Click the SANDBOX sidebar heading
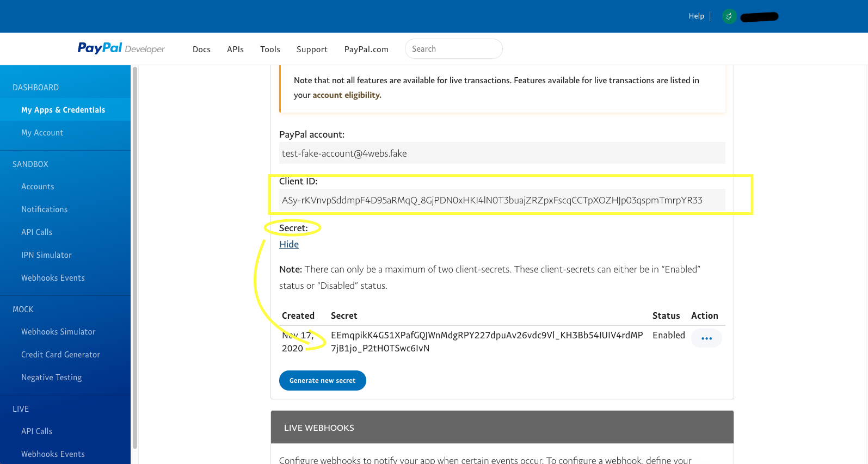Image resolution: width=868 pixels, height=464 pixels. coord(30,164)
